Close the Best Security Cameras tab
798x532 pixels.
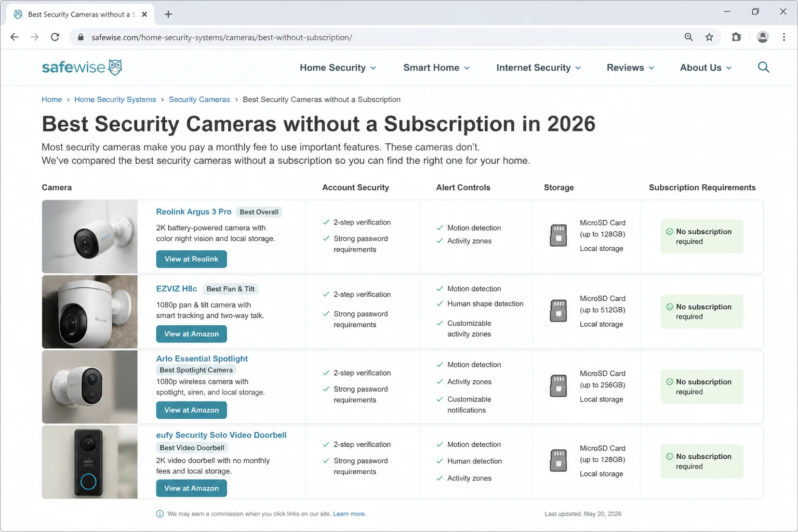pos(144,15)
